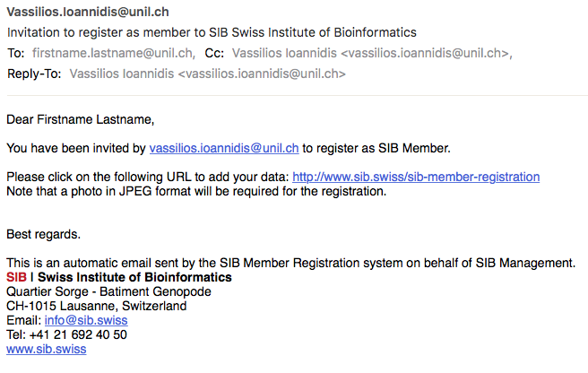588x373 pixels.
Task: Click the Dear Firstname Lastname greeting
Action: (81, 120)
